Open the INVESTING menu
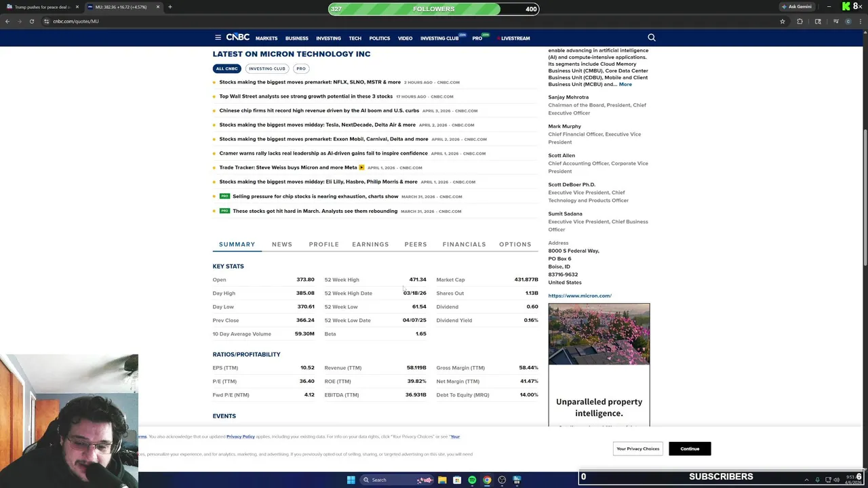This screenshot has width=868, height=488. click(328, 39)
